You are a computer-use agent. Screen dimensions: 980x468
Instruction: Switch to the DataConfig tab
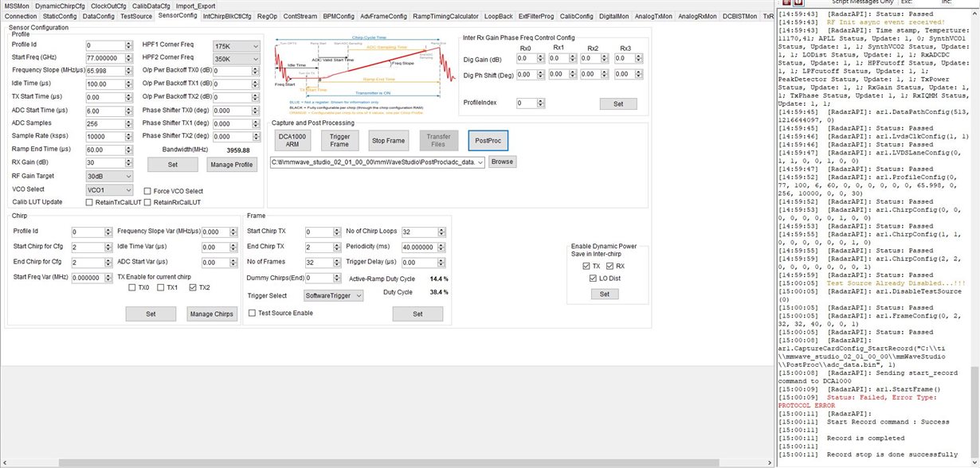point(98,16)
